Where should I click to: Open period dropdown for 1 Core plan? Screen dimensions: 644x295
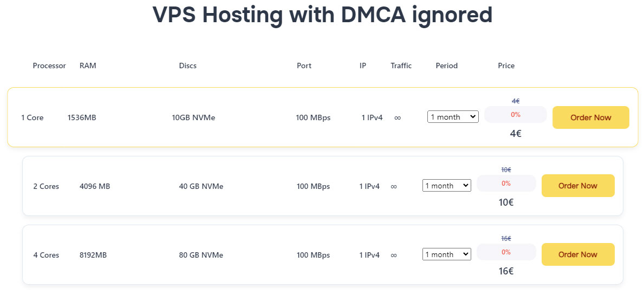coord(453,117)
